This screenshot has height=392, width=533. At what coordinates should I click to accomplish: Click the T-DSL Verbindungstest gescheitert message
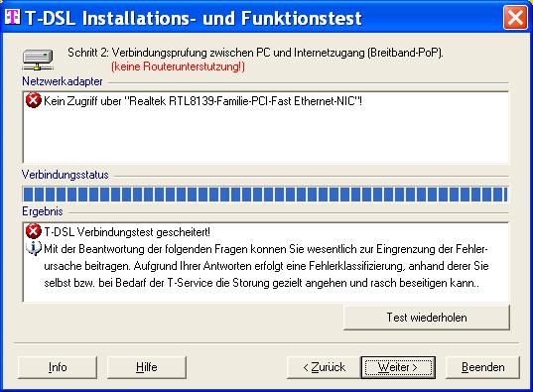(x=127, y=232)
